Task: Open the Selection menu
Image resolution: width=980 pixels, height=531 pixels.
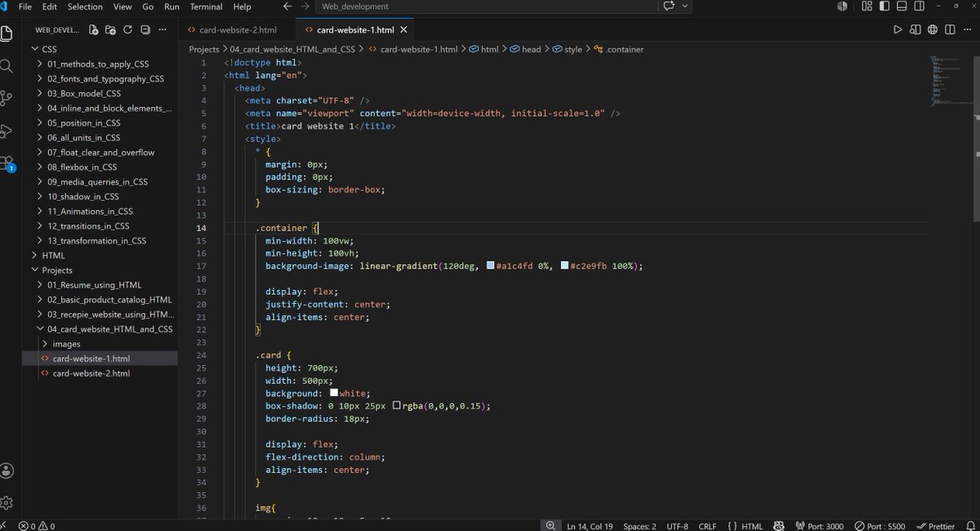Action: tap(85, 7)
